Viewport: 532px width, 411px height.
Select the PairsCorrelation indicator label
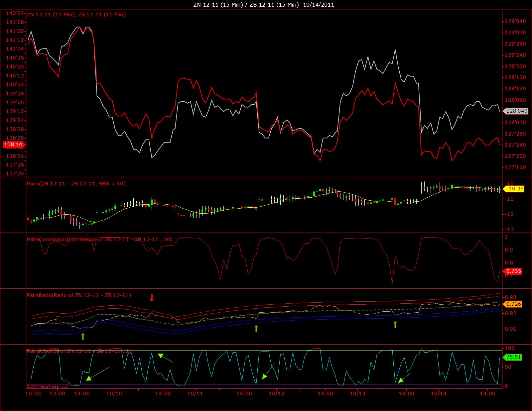point(99,239)
